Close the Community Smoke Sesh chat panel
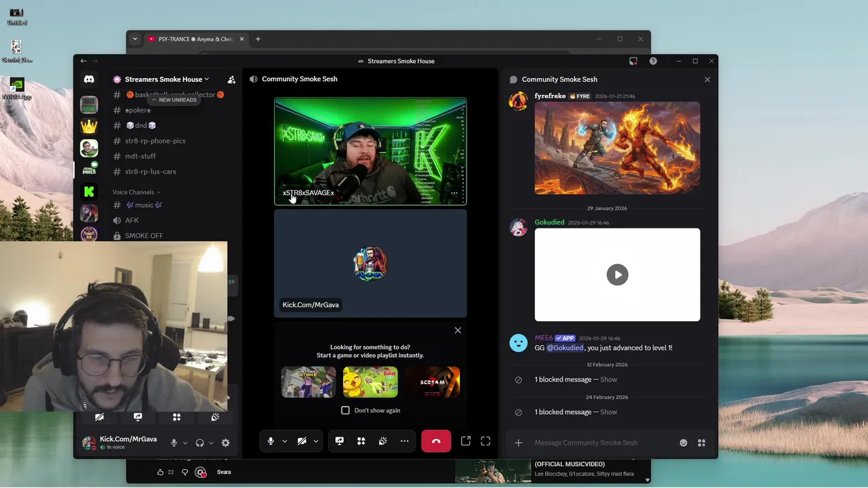Viewport: 868px width, 488px height. tap(707, 79)
